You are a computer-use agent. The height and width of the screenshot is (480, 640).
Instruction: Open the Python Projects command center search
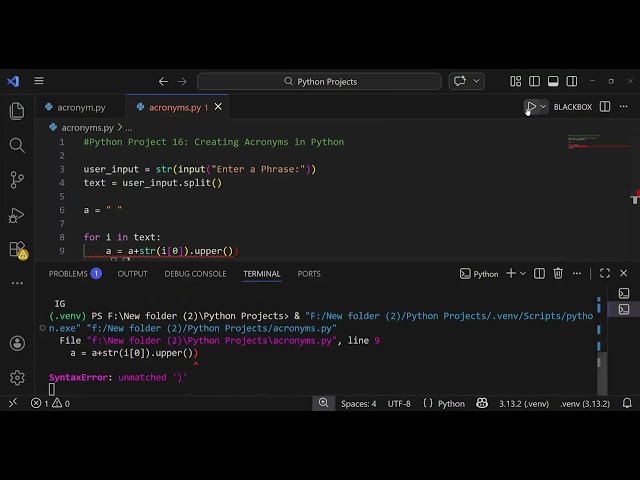click(x=319, y=81)
